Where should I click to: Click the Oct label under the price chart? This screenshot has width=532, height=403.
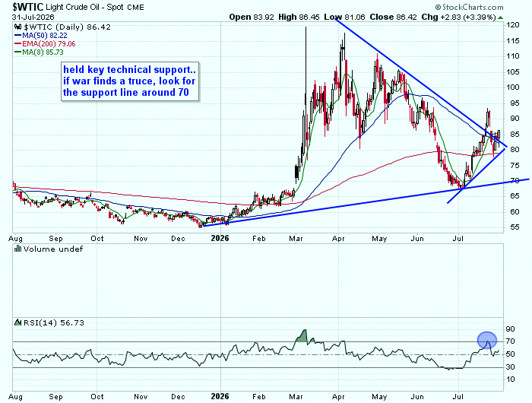[x=97, y=239]
